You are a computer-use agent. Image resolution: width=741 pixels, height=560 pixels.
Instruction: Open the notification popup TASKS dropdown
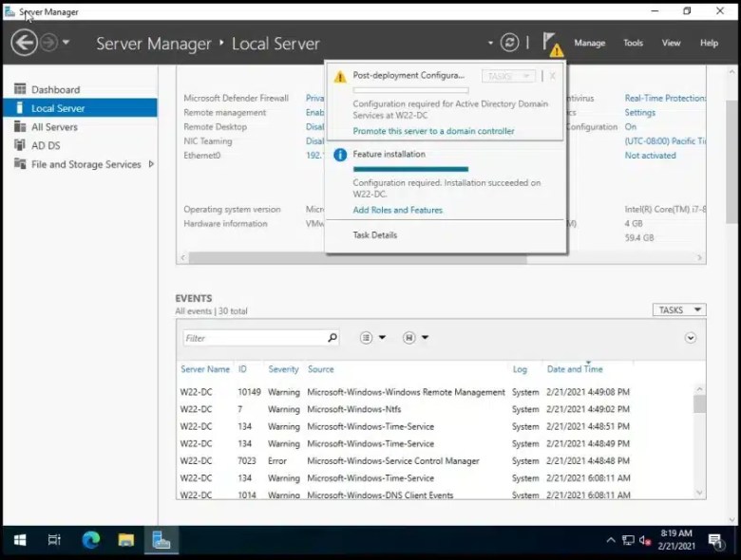pos(508,76)
